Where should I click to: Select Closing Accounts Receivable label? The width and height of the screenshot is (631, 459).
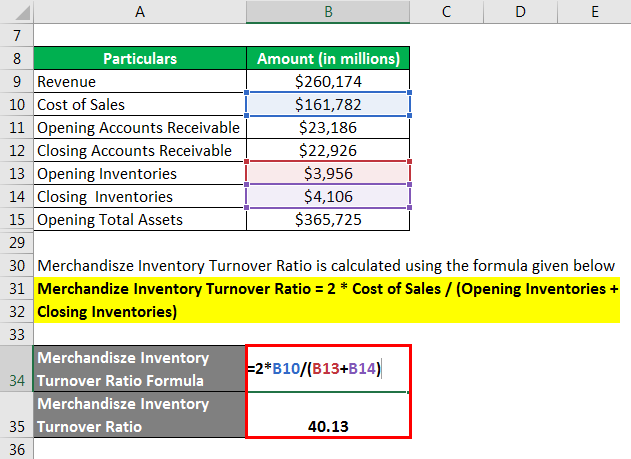[140, 150]
